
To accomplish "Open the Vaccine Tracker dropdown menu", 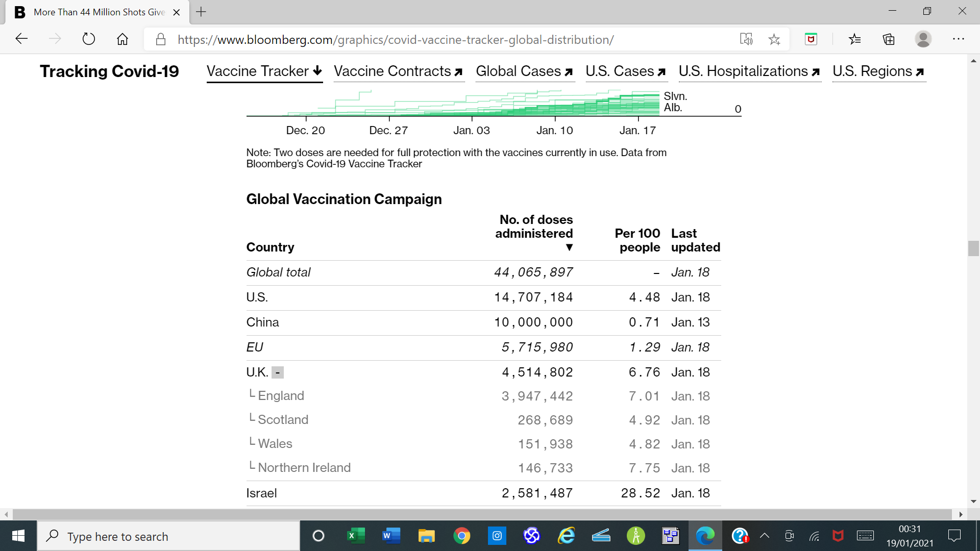I will pos(264,71).
